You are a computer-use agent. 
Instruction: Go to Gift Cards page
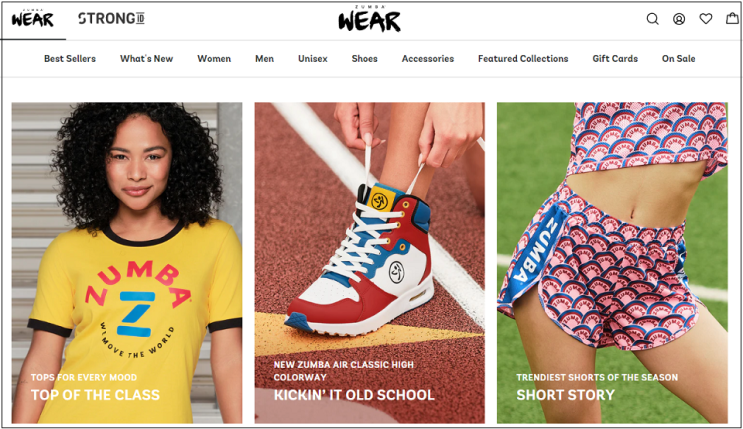pos(615,59)
